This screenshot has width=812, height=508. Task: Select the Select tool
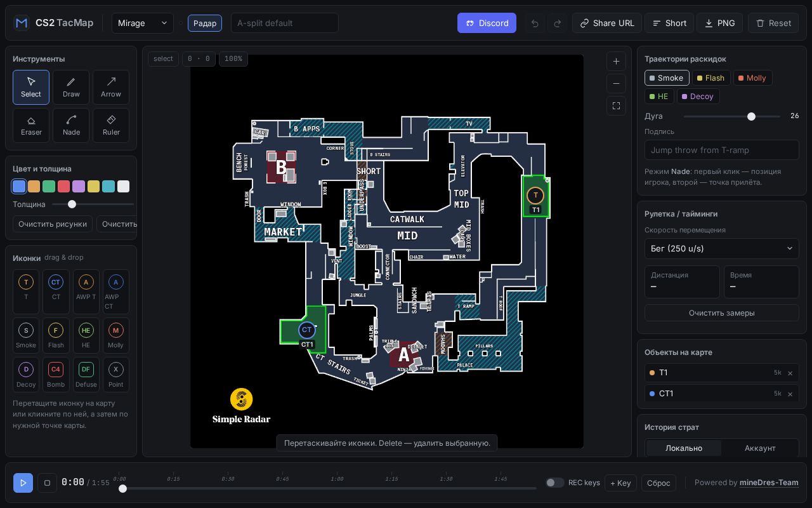(x=31, y=87)
